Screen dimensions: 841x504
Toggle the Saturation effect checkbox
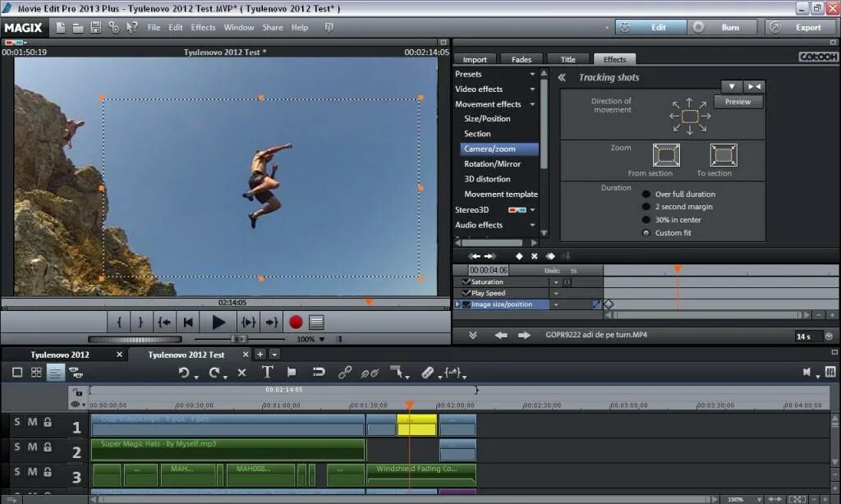click(x=466, y=282)
